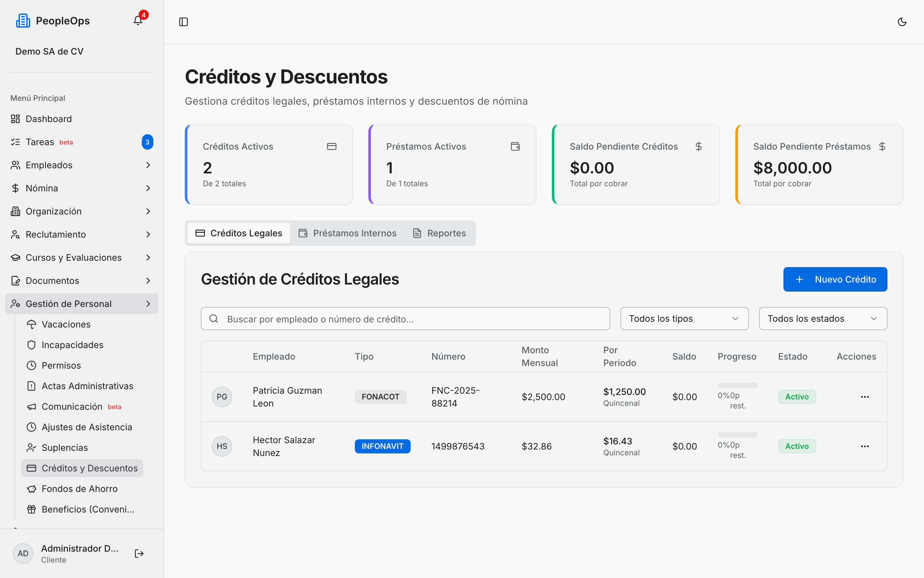
Task: Click the $2,500.00 monthly amount
Action: (543, 397)
